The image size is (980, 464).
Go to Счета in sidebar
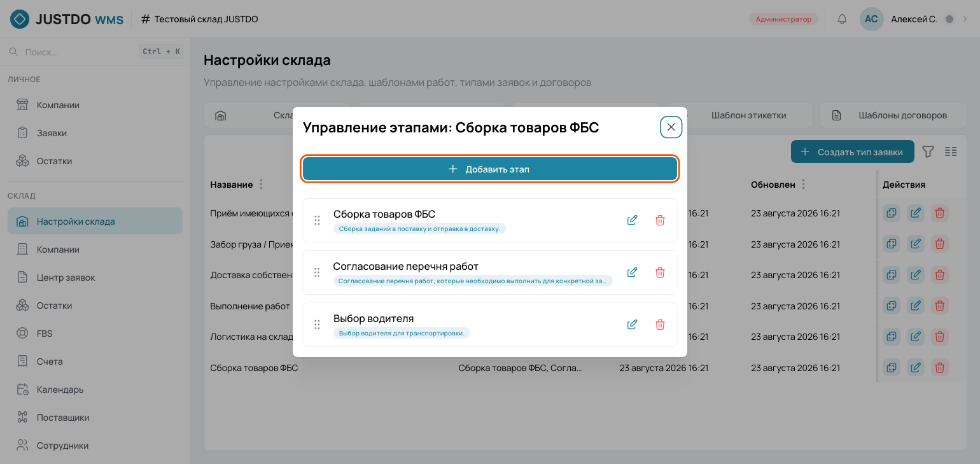click(x=95, y=362)
